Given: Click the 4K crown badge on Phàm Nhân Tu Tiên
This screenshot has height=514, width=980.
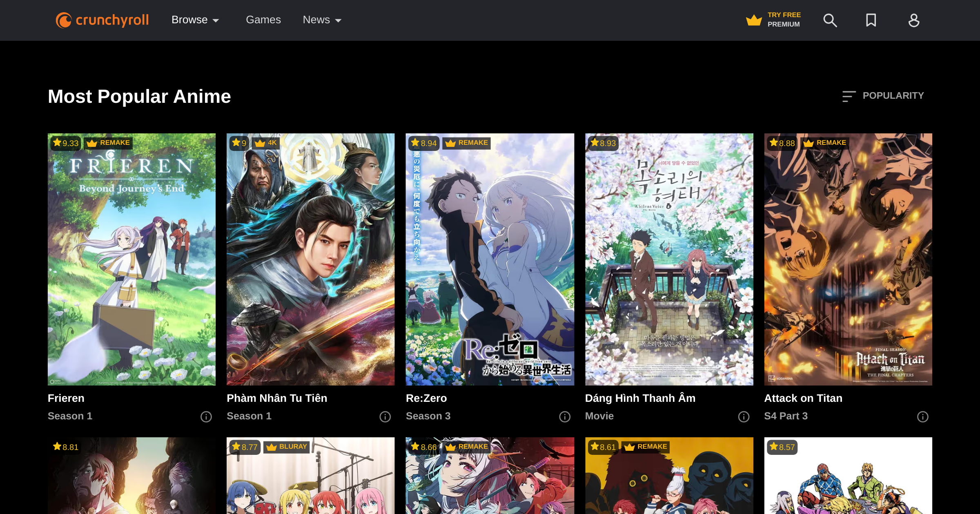Looking at the screenshot, I should (265, 143).
